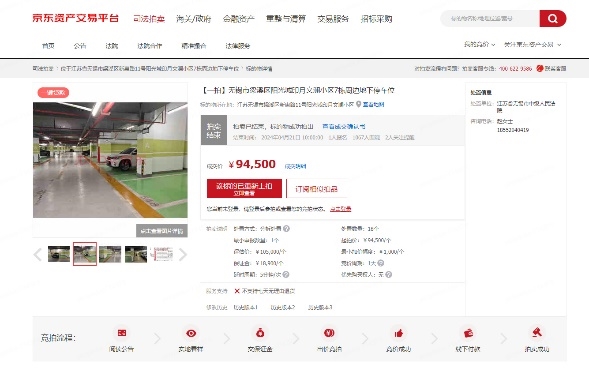Click the help icon next to 拍卖方式
Screen dimensions: 589x368
286,228
